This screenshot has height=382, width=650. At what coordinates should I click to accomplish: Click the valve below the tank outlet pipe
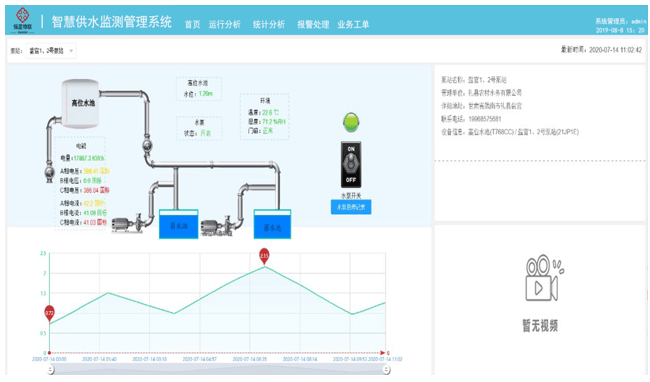tap(147, 145)
